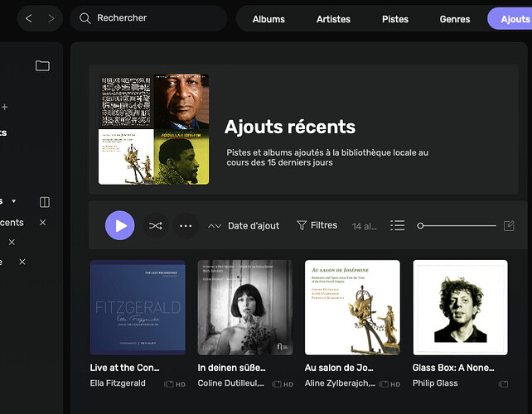Shuffle the recent additions
This screenshot has width=532, height=414.
click(x=156, y=226)
